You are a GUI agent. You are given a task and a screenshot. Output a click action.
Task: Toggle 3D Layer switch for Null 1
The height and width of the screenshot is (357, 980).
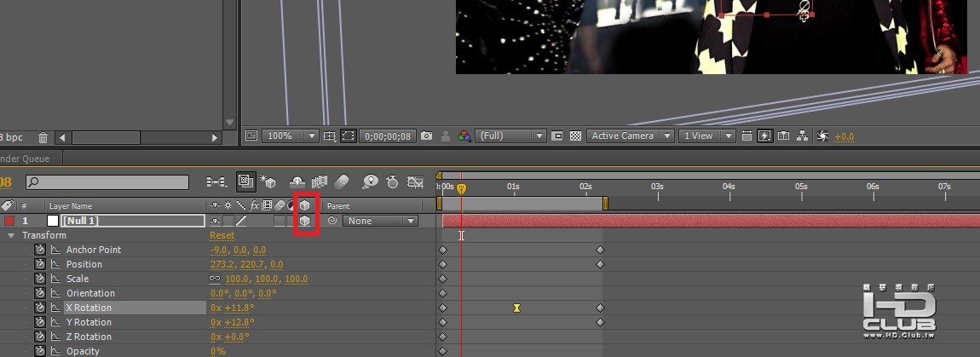(304, 221)
